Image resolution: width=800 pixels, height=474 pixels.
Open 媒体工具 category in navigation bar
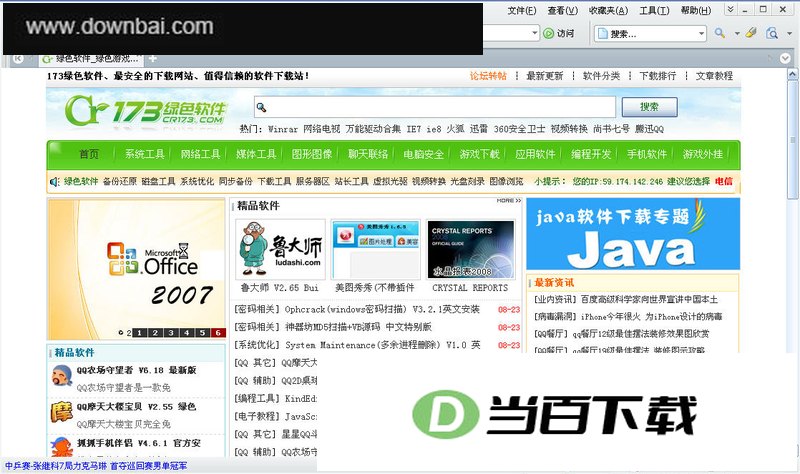click(x=256, y=154)
